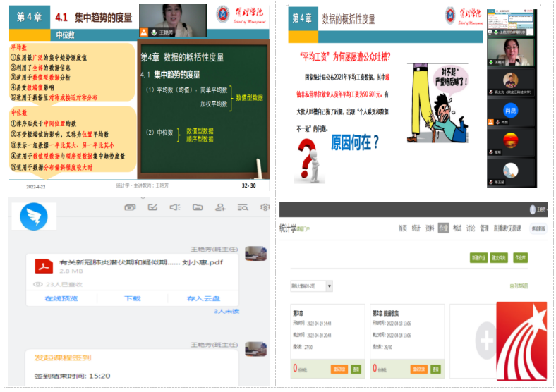556x392 pixels.
Task: Open the checklist task icon in chat toolbar
Action: point(152,207)
